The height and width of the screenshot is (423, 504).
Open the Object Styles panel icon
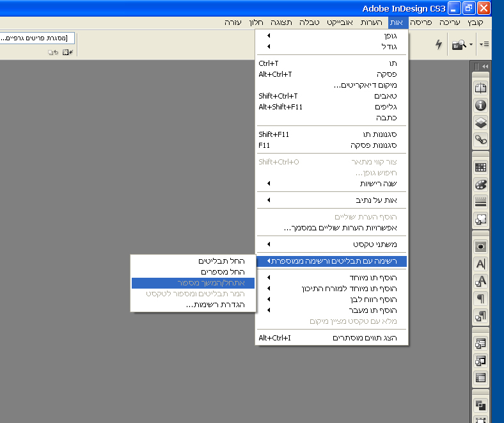point(480,219)
